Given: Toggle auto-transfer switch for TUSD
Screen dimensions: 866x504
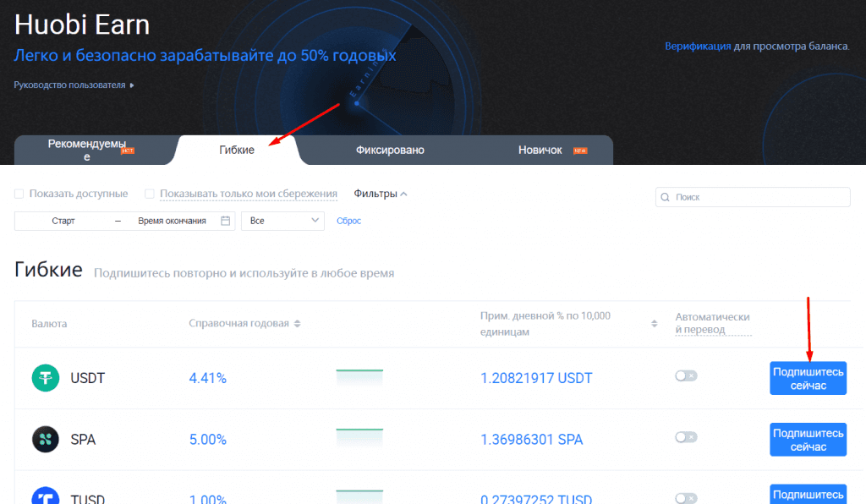Looking at the screenshot, I should coord(686,498).
